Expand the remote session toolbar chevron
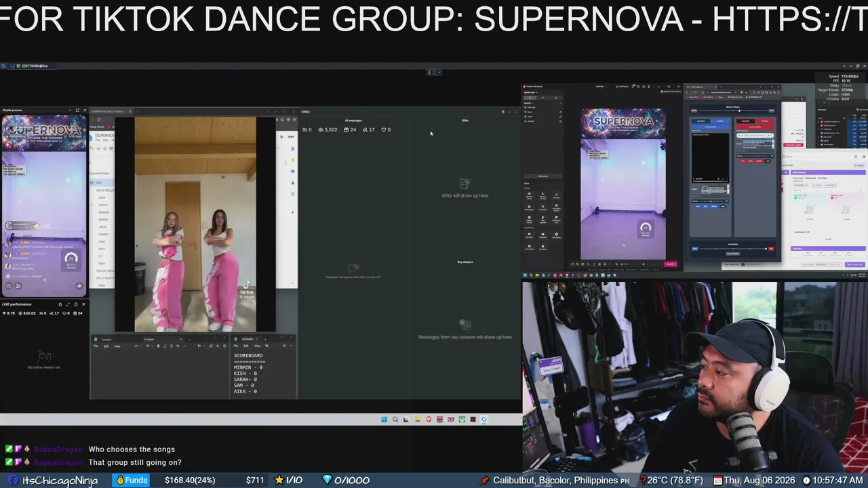The width and height of the screenshot is (868, 488). coord(439,73)
